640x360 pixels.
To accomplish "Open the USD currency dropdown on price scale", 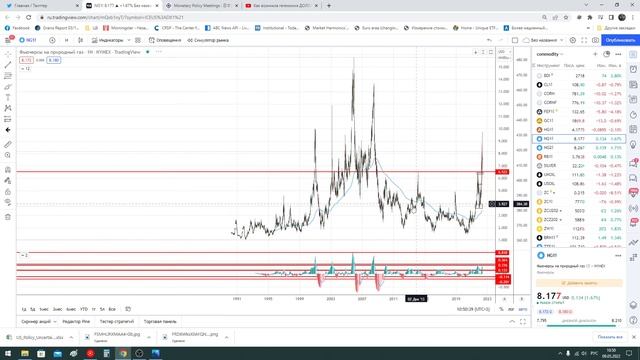I will [504, 52].
